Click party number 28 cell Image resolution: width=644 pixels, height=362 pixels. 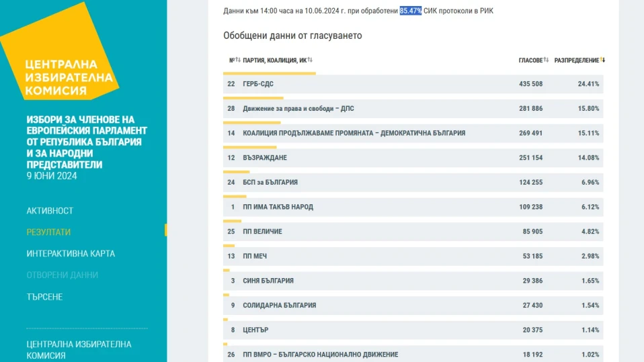(231, 108)
